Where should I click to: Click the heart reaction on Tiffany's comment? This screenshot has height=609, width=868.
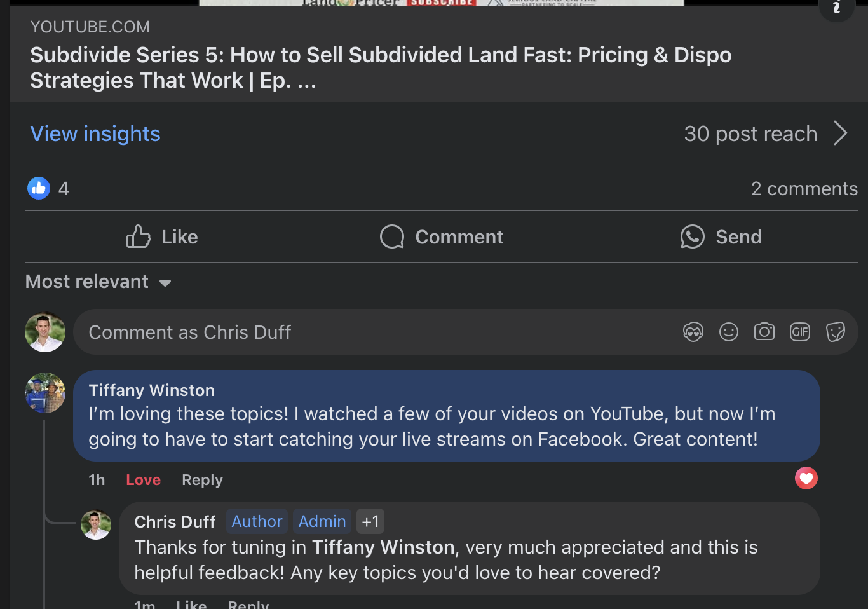click(x=806, y=478)
